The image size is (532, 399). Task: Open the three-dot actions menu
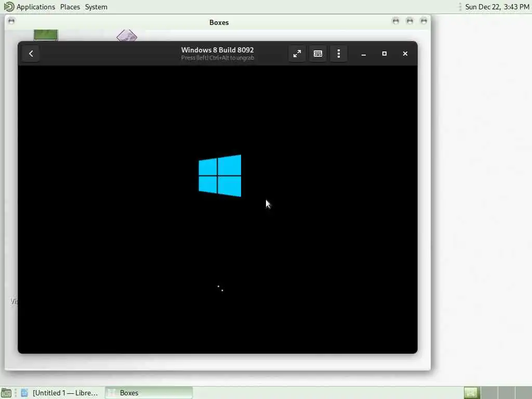339,54
